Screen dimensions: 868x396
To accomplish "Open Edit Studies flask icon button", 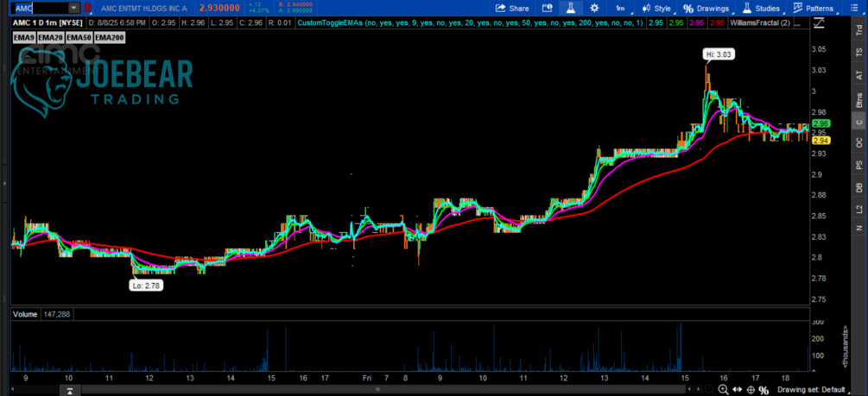I will coord(570,9).
